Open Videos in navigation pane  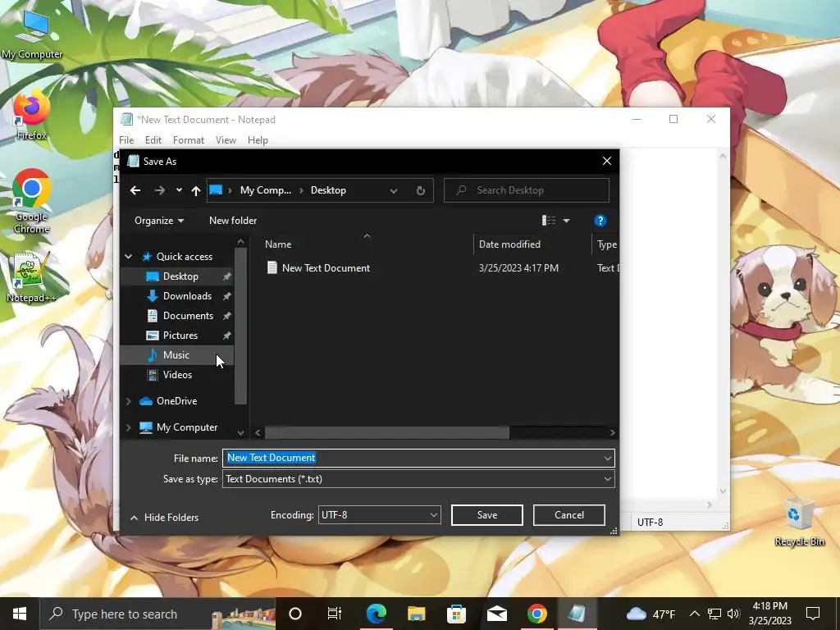pyautogui.click(x=177, y=375)
